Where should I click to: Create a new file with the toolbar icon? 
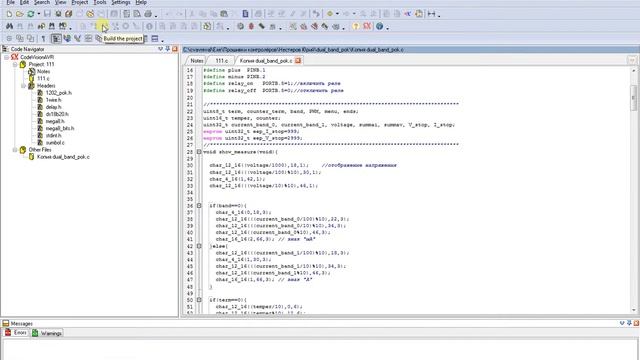(9, 14)
